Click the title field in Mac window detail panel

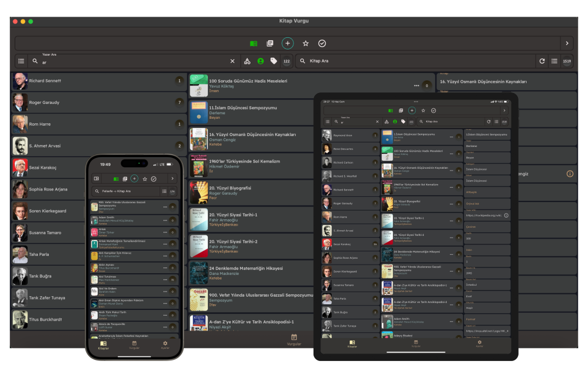(x=506, y=81)
